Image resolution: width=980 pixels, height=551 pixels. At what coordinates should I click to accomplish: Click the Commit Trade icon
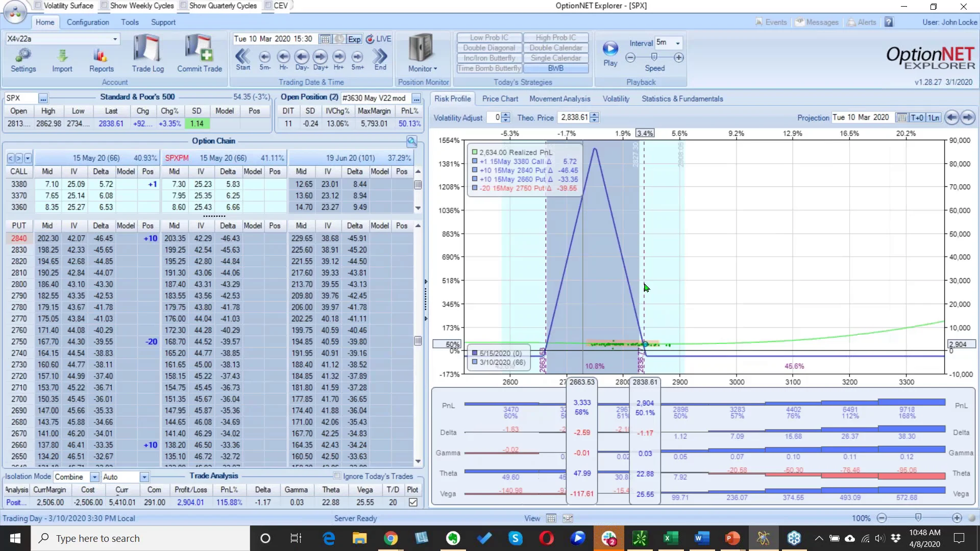coord(200,54)
